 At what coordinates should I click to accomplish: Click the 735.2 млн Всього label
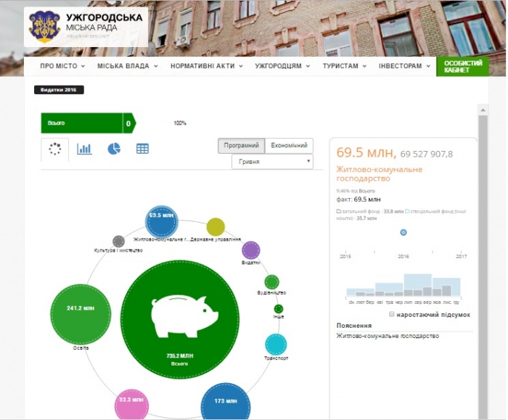click(x=180, y=360)
